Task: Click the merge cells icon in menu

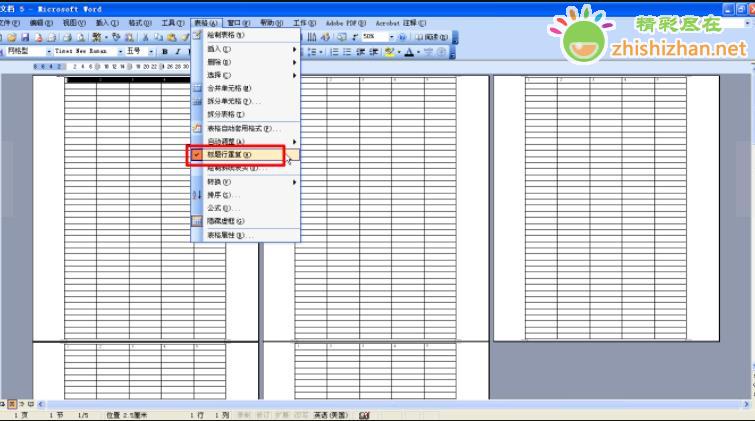Action: pyautogui.click(x=197, y=89)
